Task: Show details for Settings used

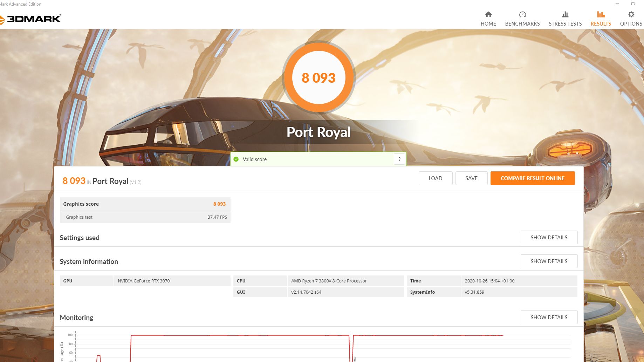Action: pyautogui.click(x=549, y=237)
